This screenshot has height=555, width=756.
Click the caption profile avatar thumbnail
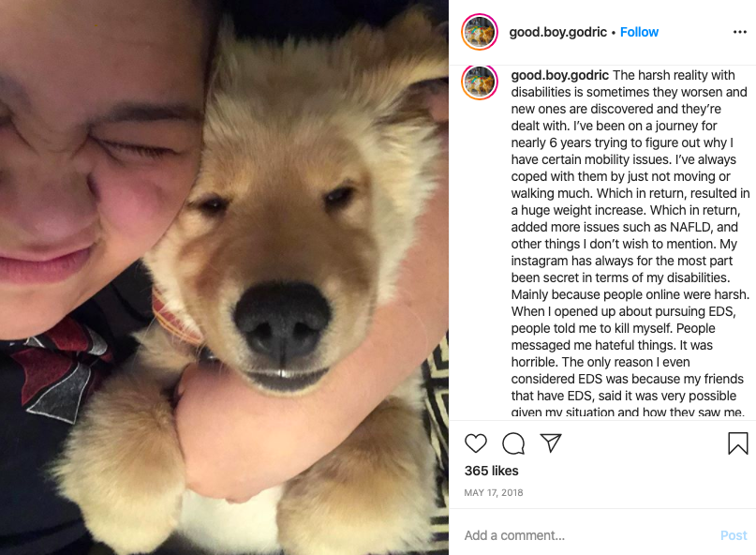pos(480,82)
